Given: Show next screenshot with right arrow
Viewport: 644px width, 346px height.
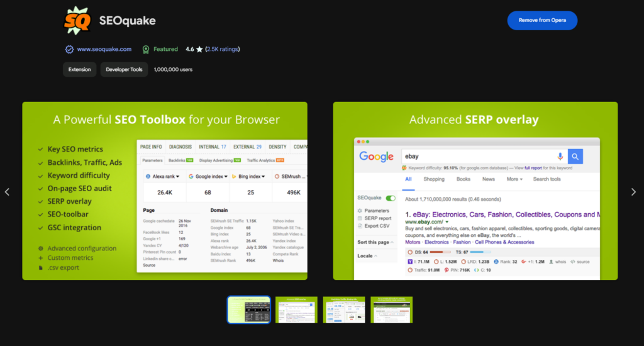Looking at the screenshot, I should tap(633, 192).
